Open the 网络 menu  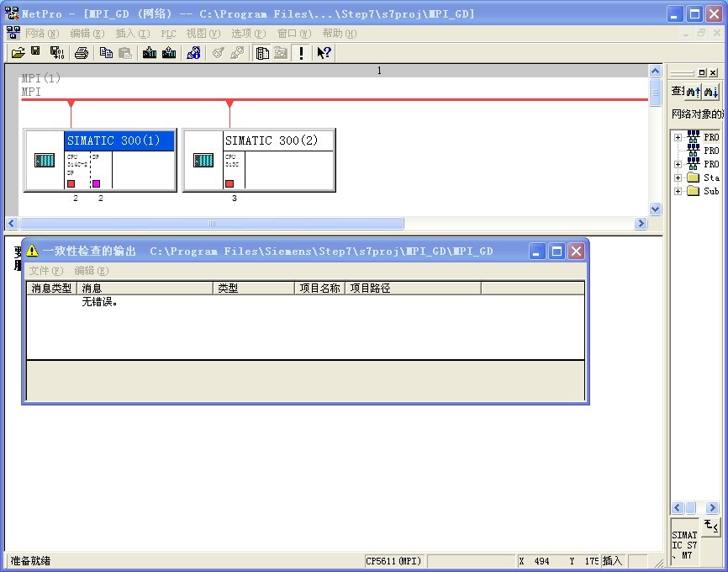[42, 33]
